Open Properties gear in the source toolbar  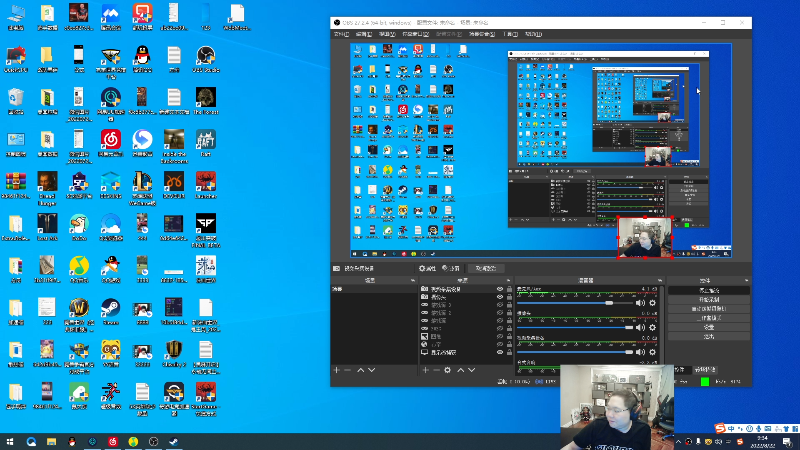point(427,268)
